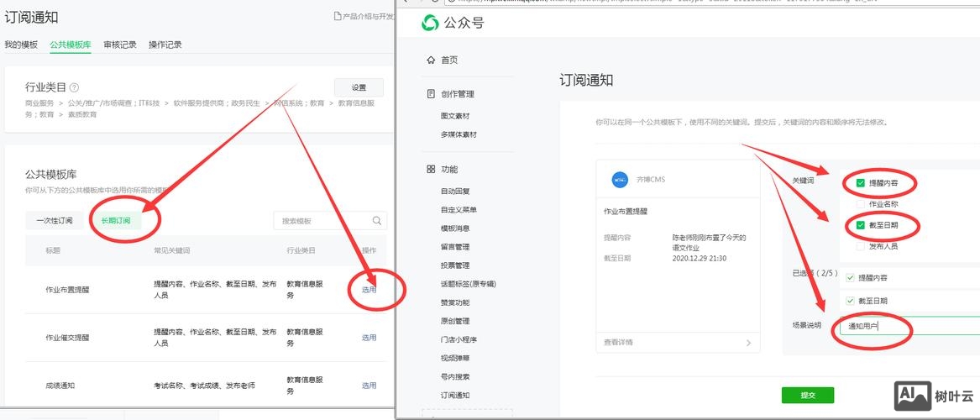
Task: Open 自定义菜单 menu item
Action: [x=459, y=210]
